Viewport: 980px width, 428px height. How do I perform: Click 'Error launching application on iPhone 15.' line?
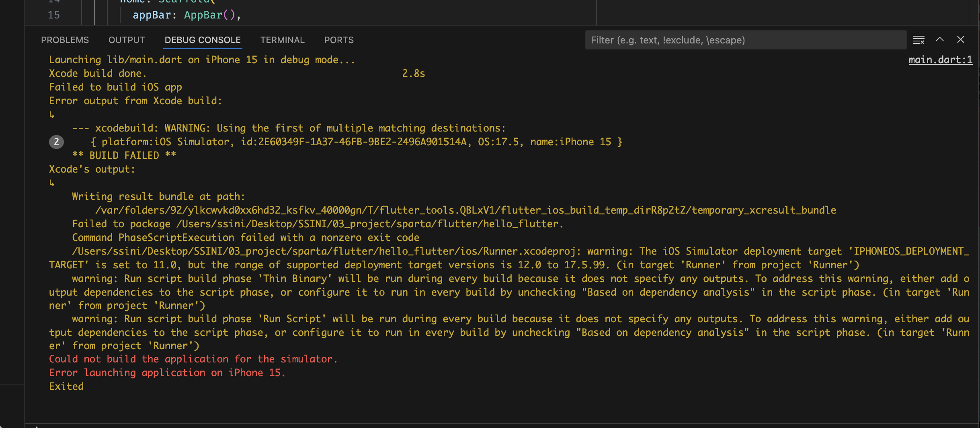167,372
